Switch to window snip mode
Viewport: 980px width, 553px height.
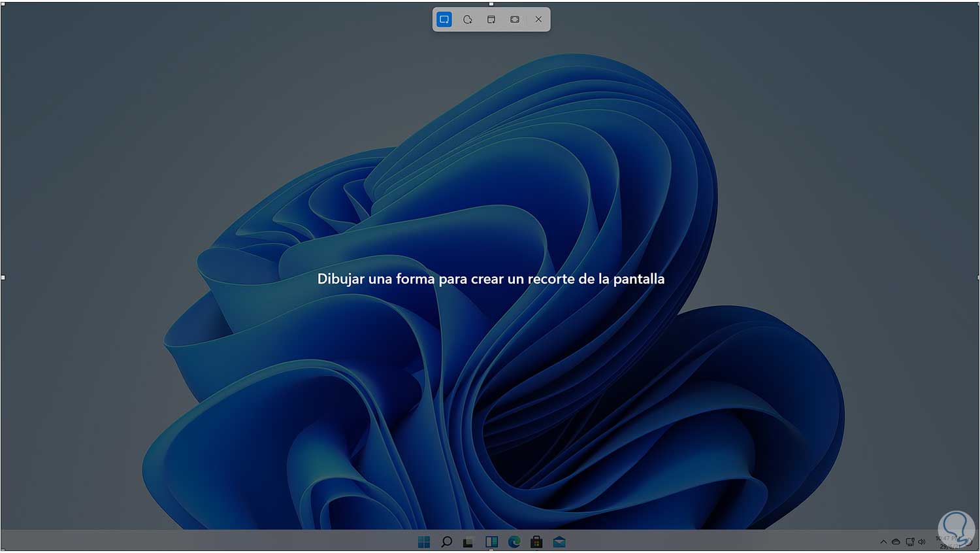tap(491, 20)
